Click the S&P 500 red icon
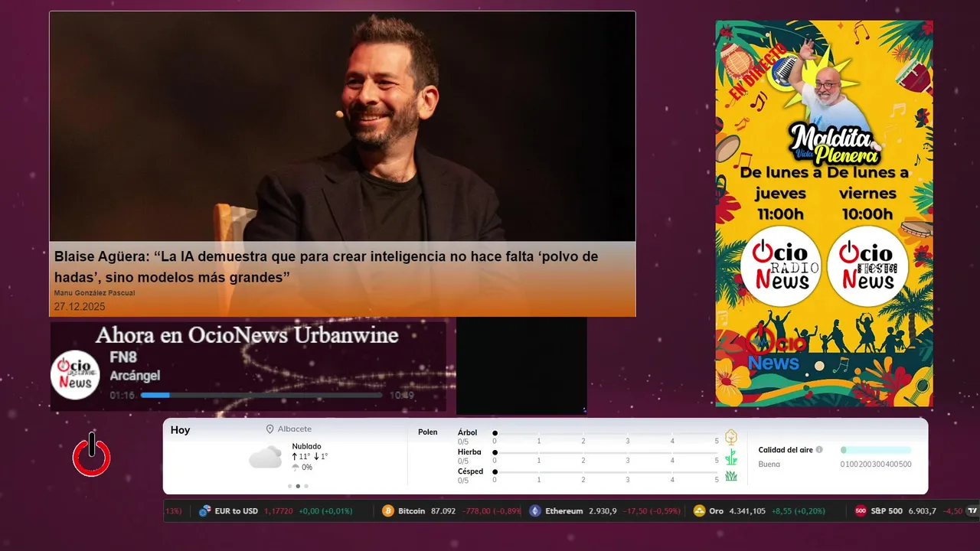Screen dimensions: 980x551 pos(861,510)
